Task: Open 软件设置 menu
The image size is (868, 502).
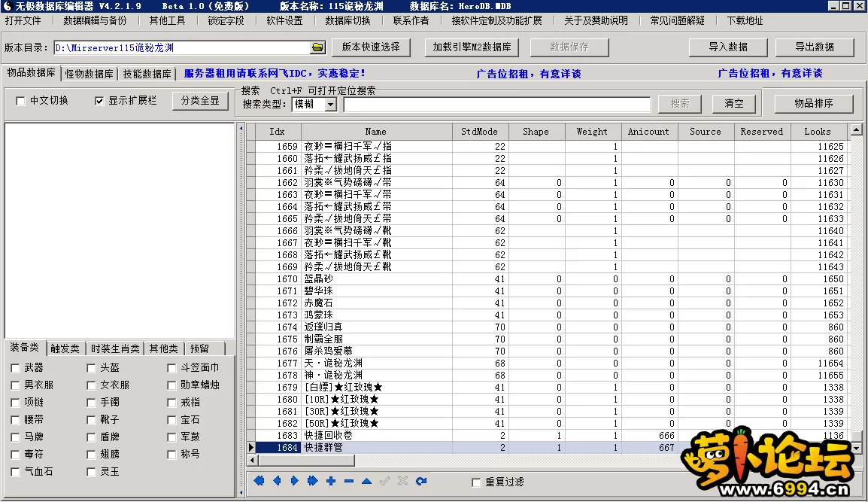Action: click(284, 20)
